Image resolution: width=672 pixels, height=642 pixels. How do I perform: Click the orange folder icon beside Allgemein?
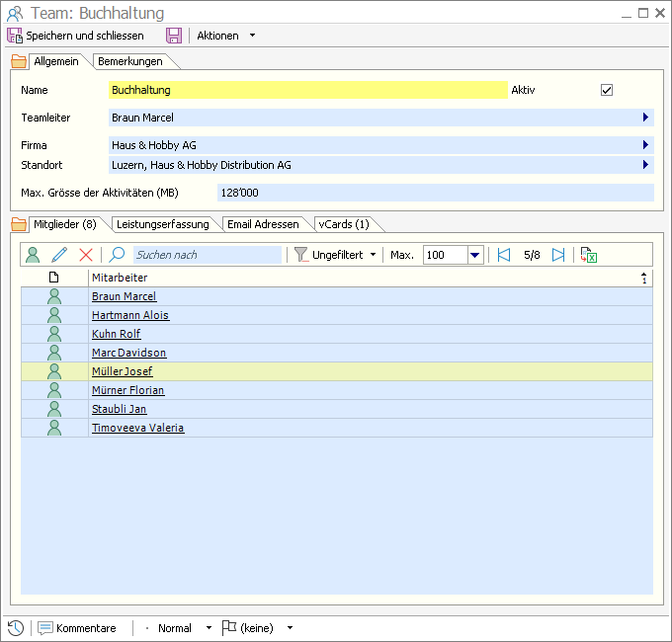pyautogui.click(x=19, y=61)
